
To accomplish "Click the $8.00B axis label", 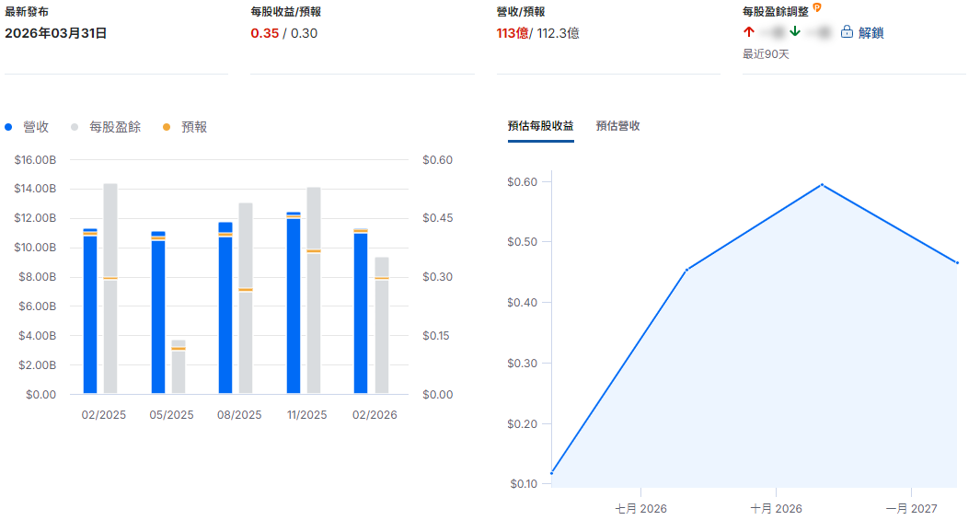I will tap(37, 277).
